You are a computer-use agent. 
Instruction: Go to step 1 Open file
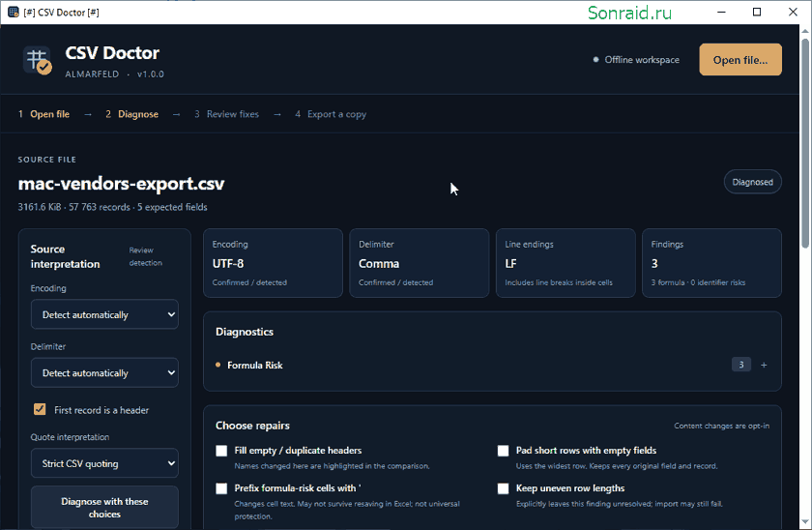click(x=44, y=114)
